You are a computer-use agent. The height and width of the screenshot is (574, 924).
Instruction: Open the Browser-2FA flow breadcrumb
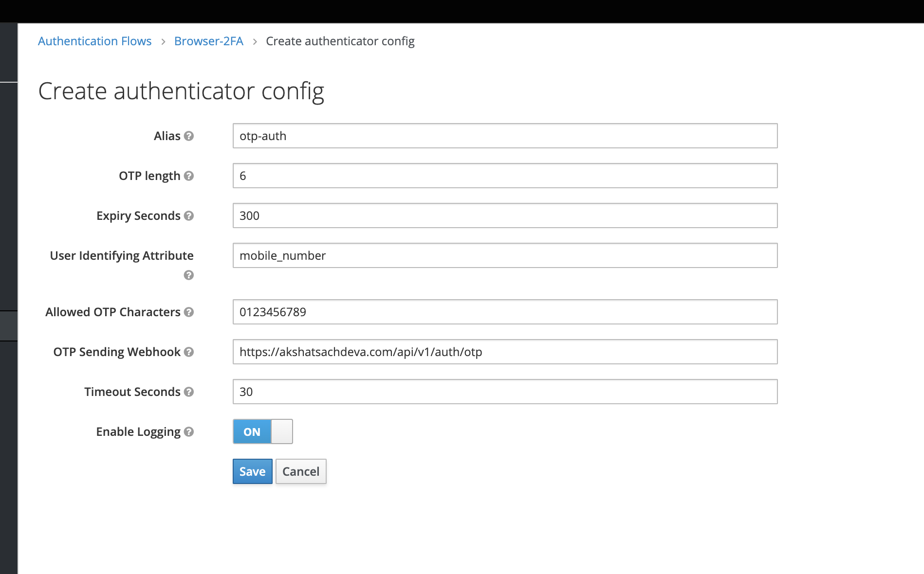208,41
